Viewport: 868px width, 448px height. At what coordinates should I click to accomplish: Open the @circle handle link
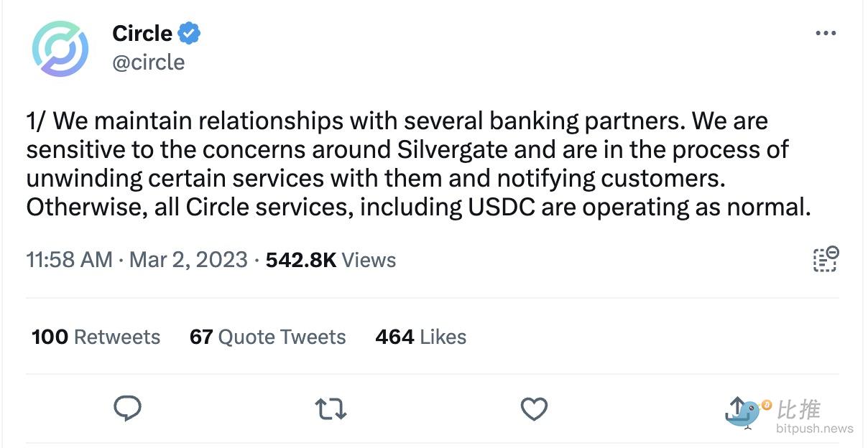149,62
